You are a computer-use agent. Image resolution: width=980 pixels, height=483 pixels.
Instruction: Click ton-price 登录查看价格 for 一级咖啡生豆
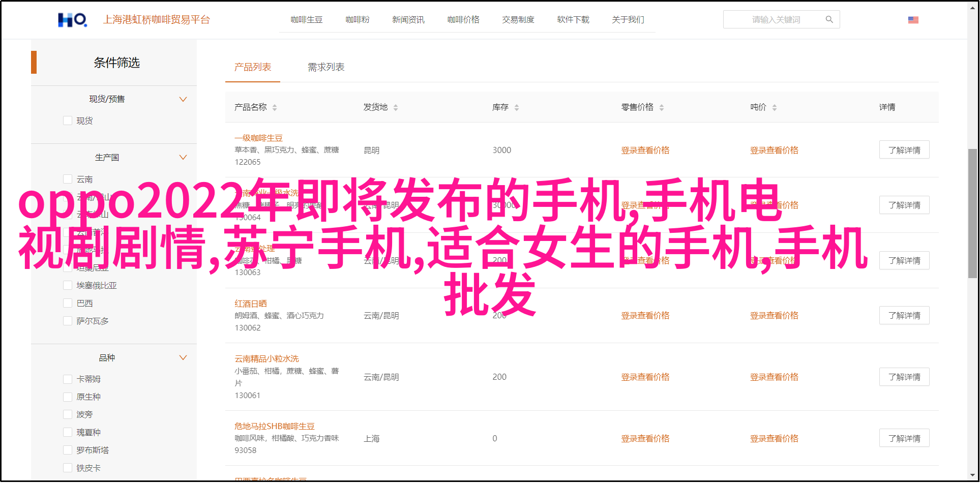tap(774, 150)
